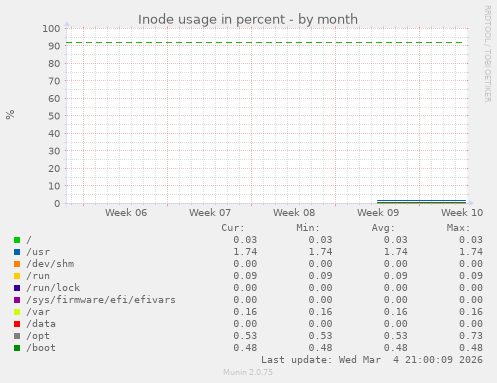Click the 'Munin 2.0.75' version text
The width and height of the screenshot is (497, 383).
(248, 372)
